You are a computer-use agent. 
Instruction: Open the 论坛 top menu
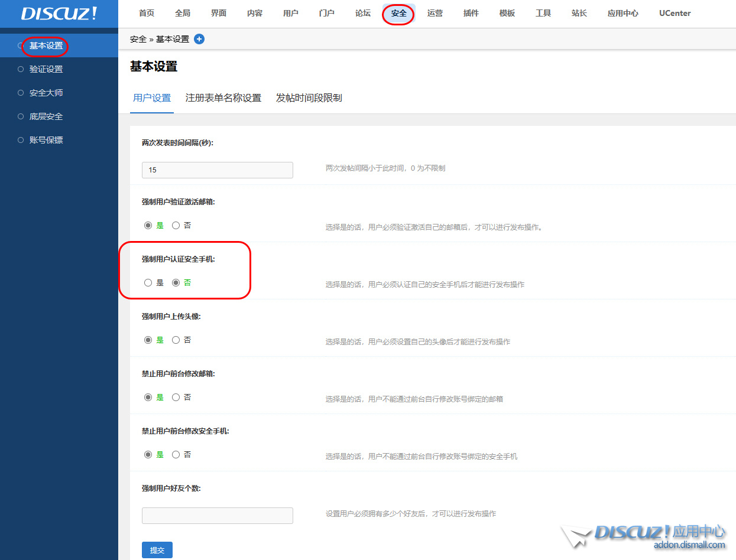(363, 13)
